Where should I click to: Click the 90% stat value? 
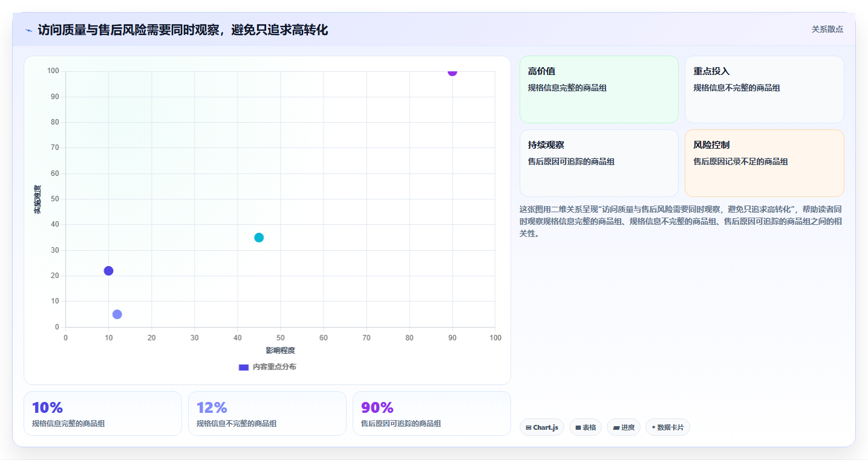pos(377,408)
